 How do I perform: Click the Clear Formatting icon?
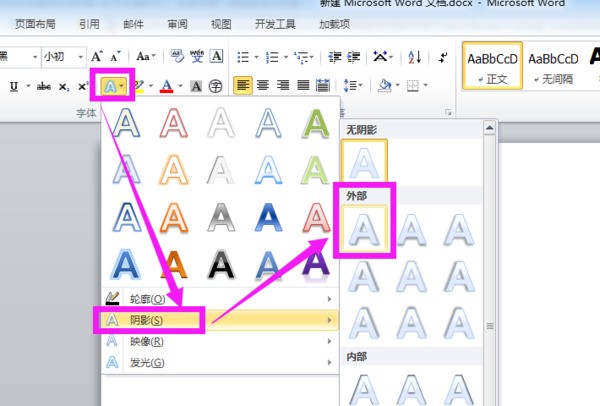coord(177,57)
